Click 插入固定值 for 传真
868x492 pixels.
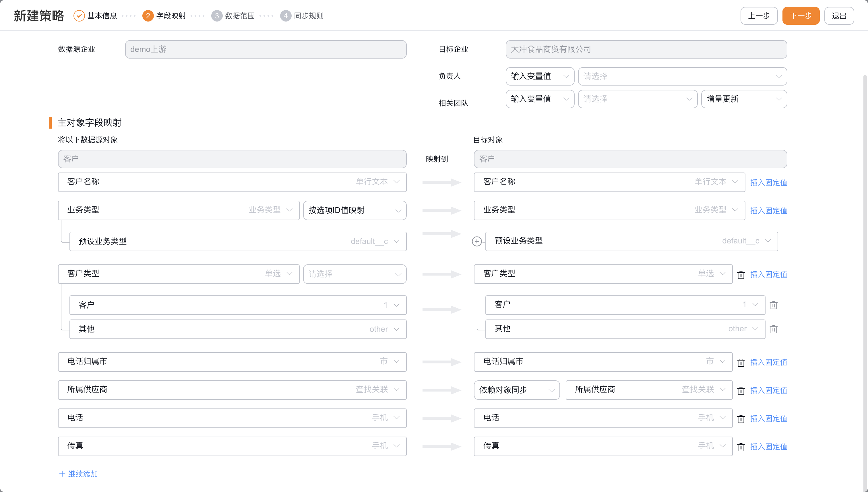769,447
